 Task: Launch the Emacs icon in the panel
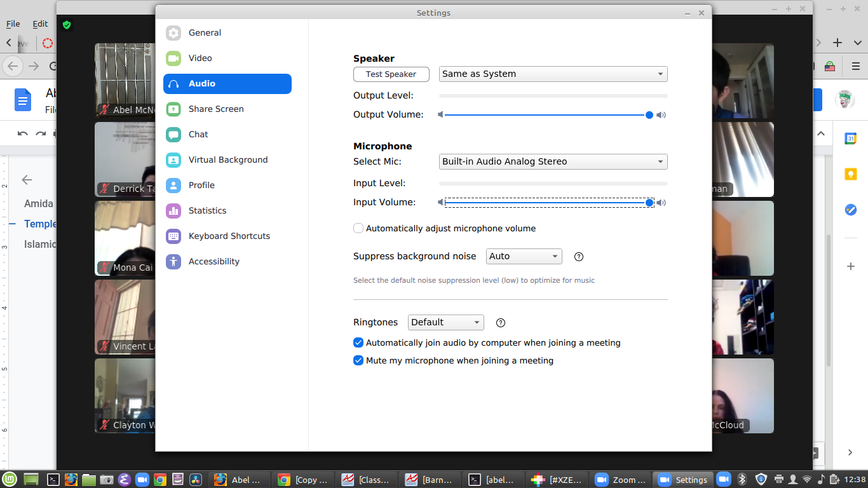pyautogui.click(x=125, y=480)
